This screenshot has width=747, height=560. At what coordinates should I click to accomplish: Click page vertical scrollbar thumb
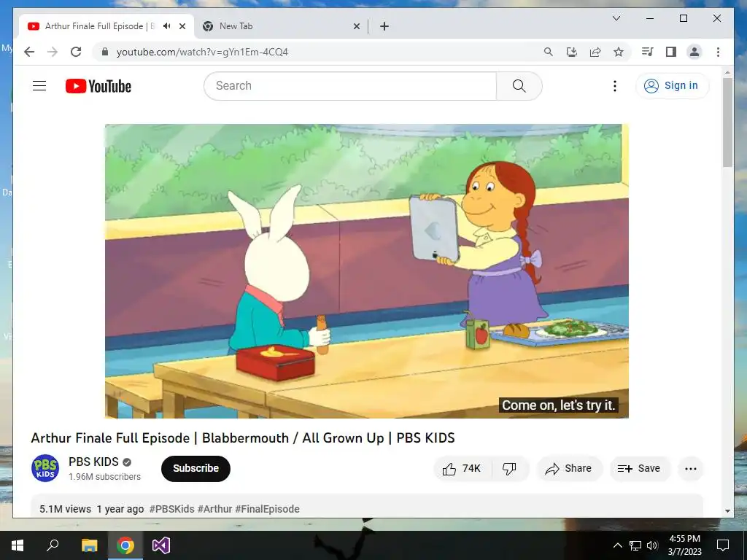pyautogui.click(x=727, y=122)
